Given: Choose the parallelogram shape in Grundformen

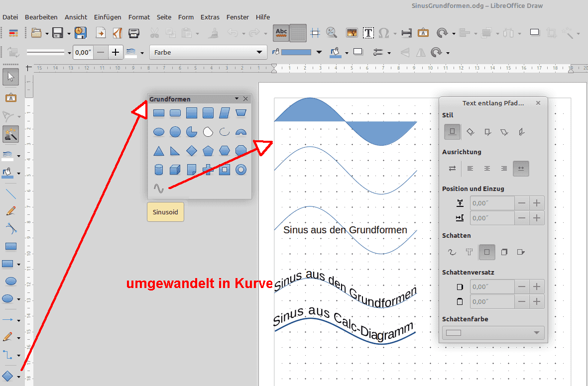Looking at the screenshot, I should click(x=224, y=113).
